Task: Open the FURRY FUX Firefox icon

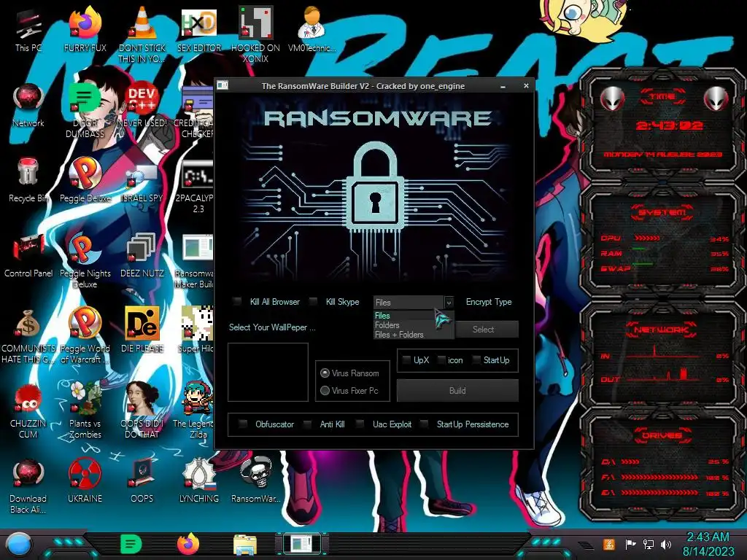Action: 85,29
